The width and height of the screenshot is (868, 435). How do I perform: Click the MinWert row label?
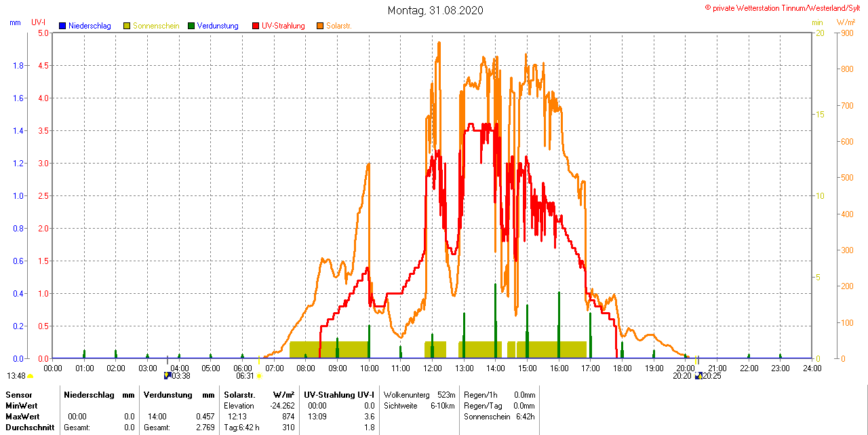pyautogui.click(x=23, y=406)
